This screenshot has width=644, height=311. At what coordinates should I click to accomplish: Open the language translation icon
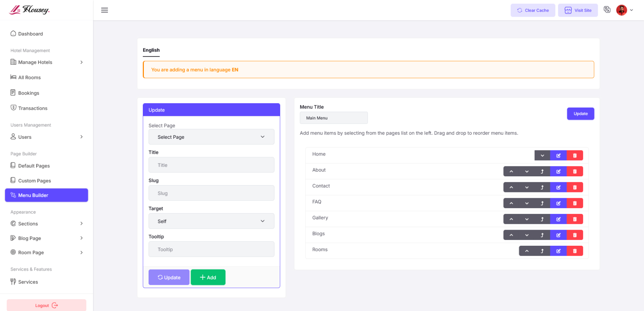click(x=607, y=10)
